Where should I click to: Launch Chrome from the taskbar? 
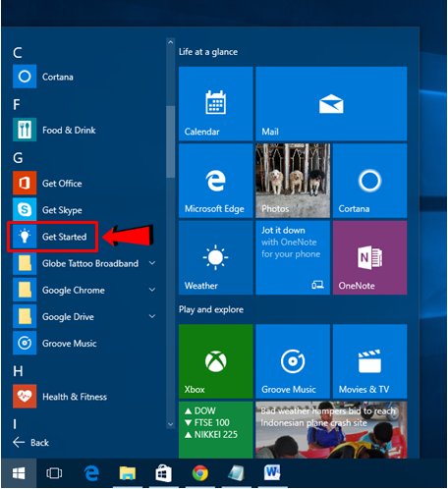[x=199, y=473]
